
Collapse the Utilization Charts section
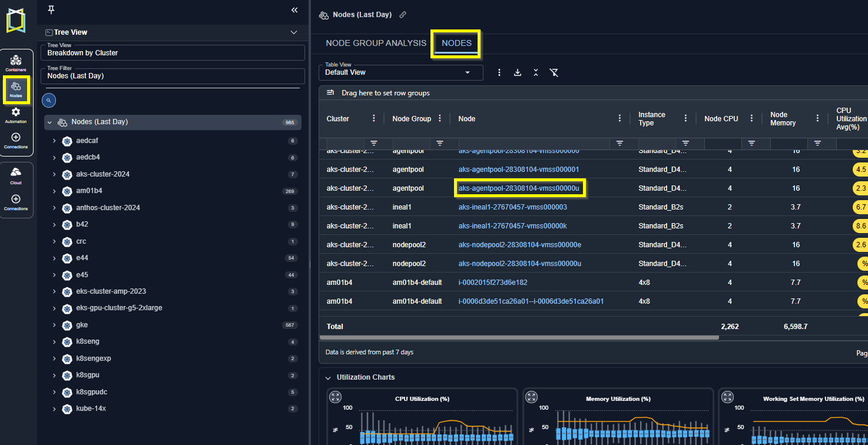coord(327,377)
